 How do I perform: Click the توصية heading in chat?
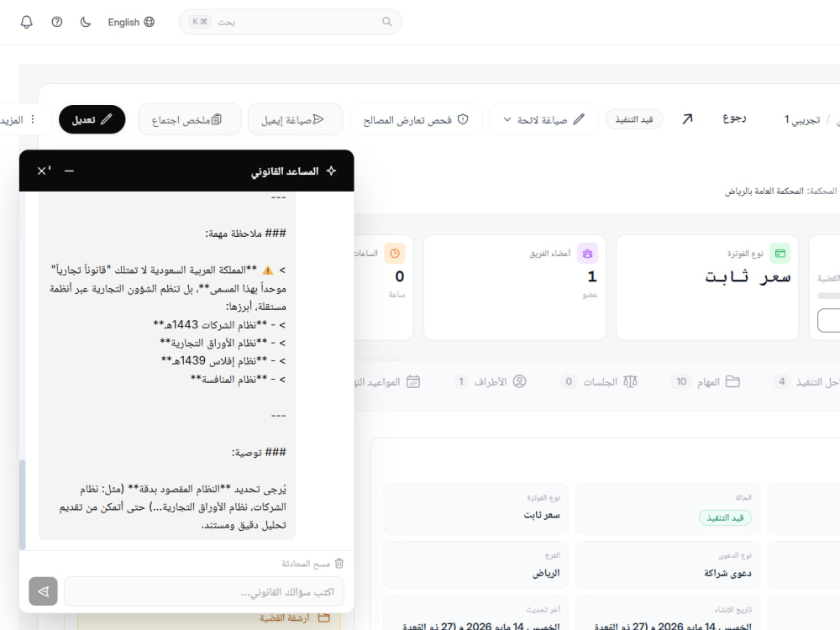[259, 453]
